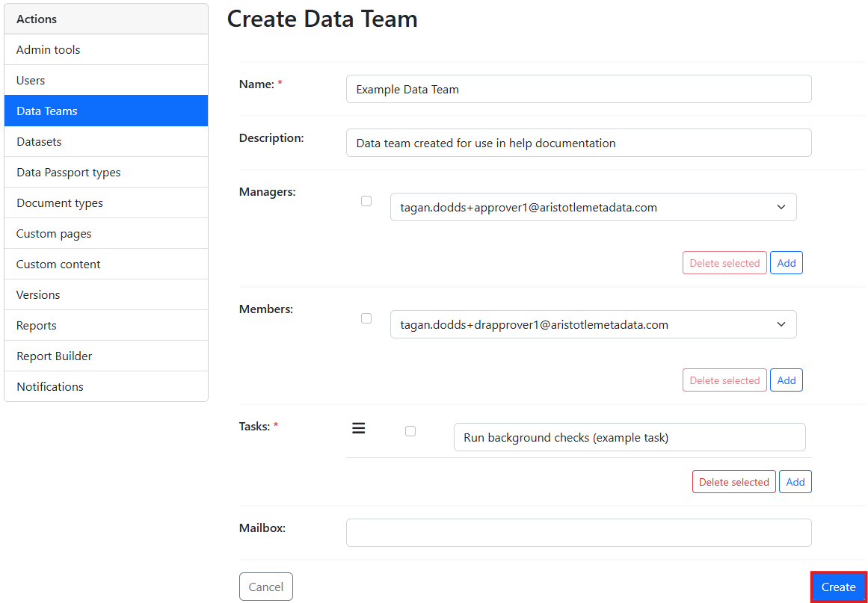868x603 pixels.
Task: Cancel the data team creation
Action: click(265, 587)
